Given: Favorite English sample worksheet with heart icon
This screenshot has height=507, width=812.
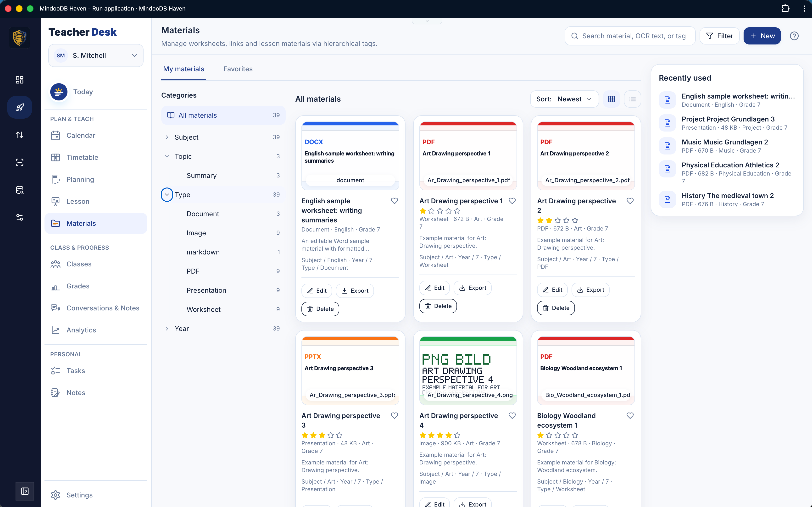Looking at the screenshot, I should (x=395, y=201).
